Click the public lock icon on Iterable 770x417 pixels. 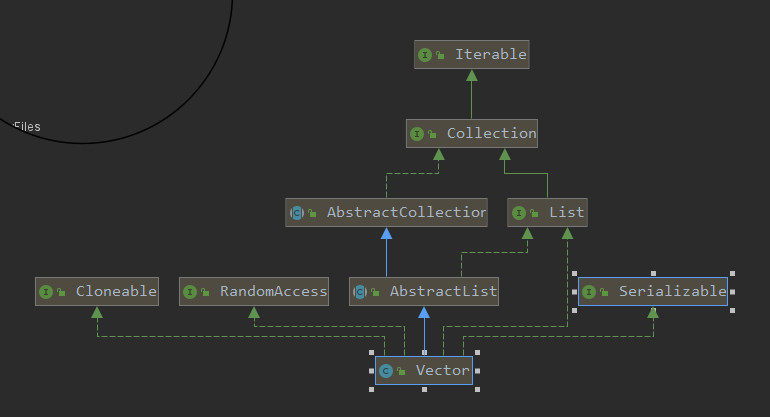click(440, 56)
